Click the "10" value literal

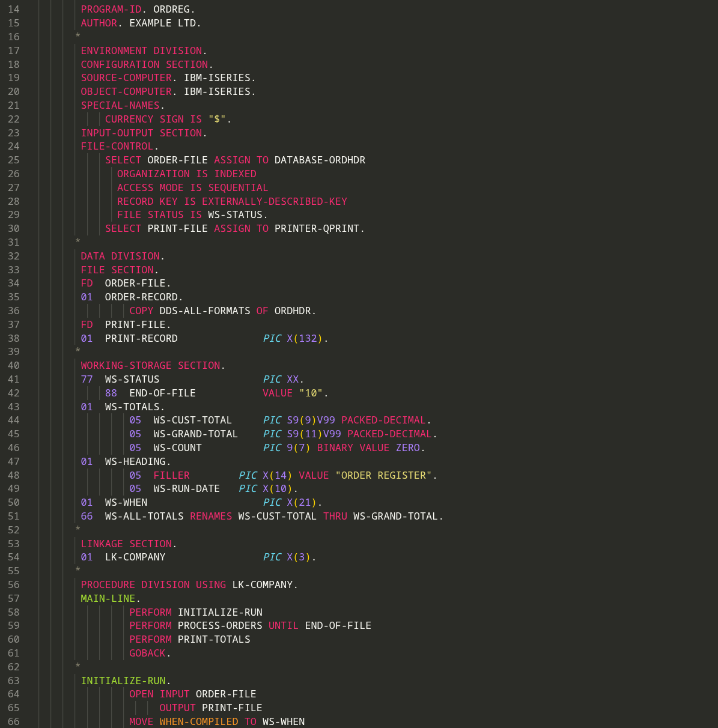(x=311, y=393)
